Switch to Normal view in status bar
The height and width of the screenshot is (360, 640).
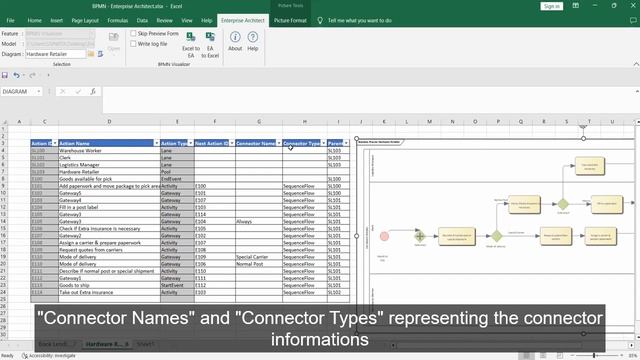pos(527,356)
